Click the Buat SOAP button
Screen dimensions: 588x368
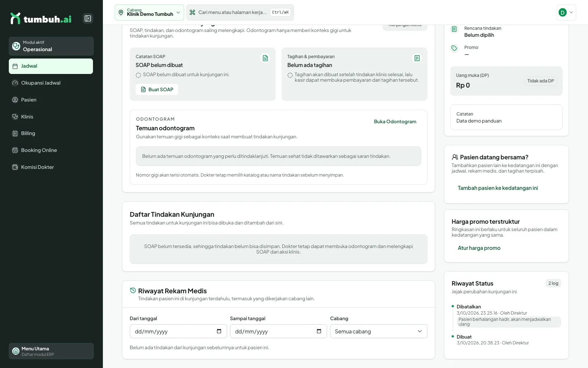point(157,89)
